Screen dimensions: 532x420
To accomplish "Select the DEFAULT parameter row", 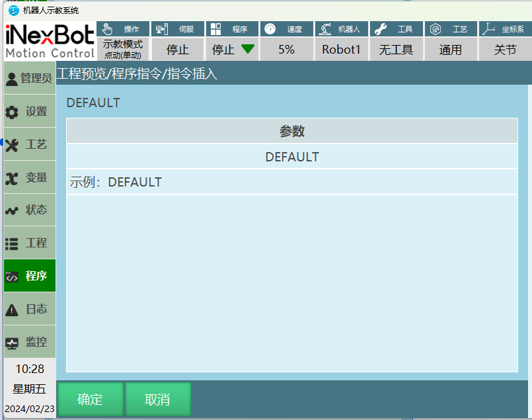I will [291, 157].
